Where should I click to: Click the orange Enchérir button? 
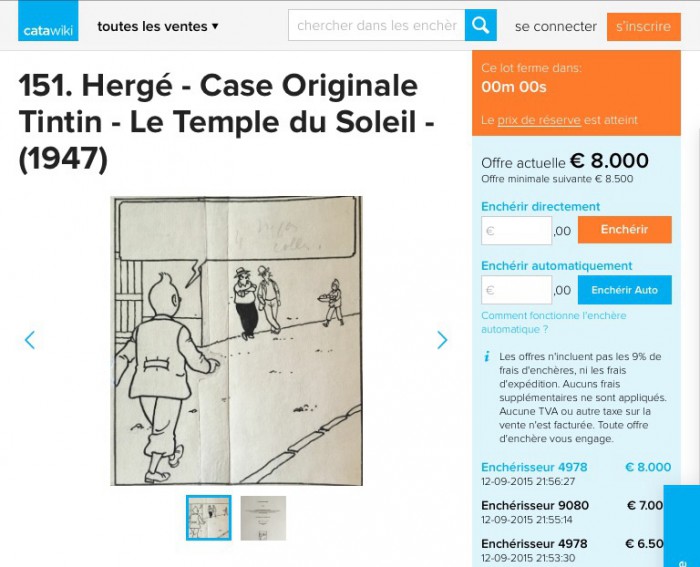pyautogui.click(x=625, y=229)
